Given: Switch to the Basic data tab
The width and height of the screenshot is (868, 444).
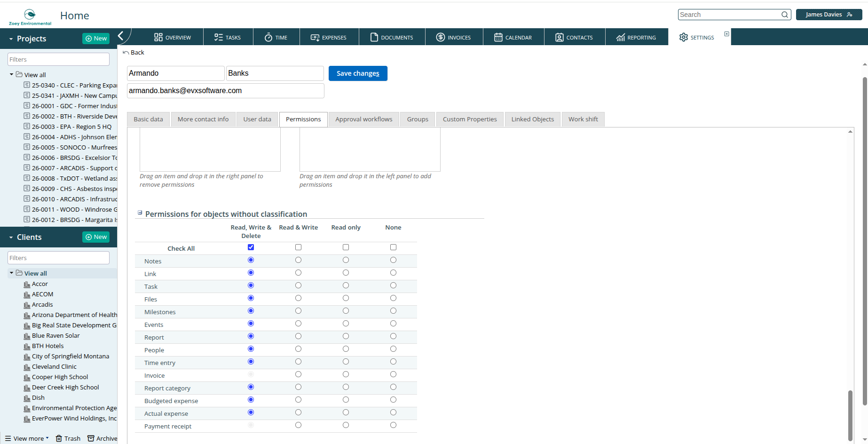Looking at the screenshot, I should [148, 119].
